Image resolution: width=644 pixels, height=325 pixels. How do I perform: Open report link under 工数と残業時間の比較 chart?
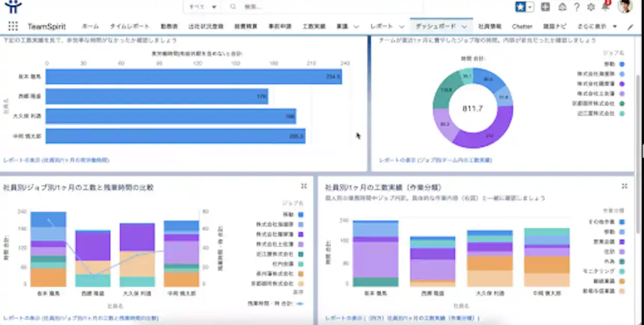coord(81,318)
